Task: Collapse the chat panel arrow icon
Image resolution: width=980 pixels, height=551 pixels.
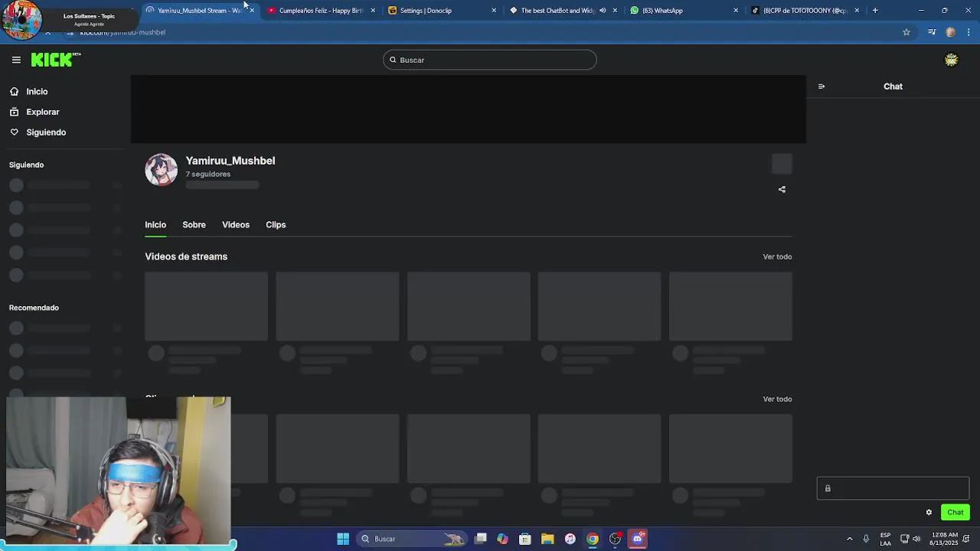Action: coord(822,86)
